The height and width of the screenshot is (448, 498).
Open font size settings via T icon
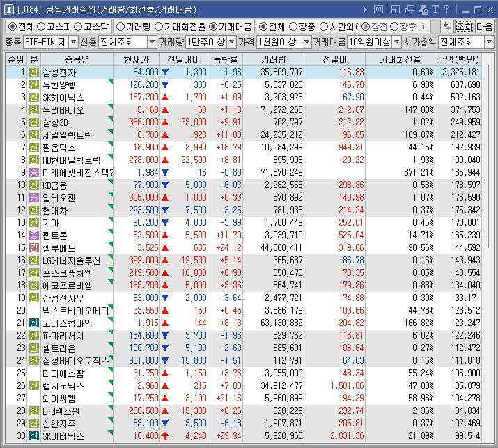(x=435, y=9)
